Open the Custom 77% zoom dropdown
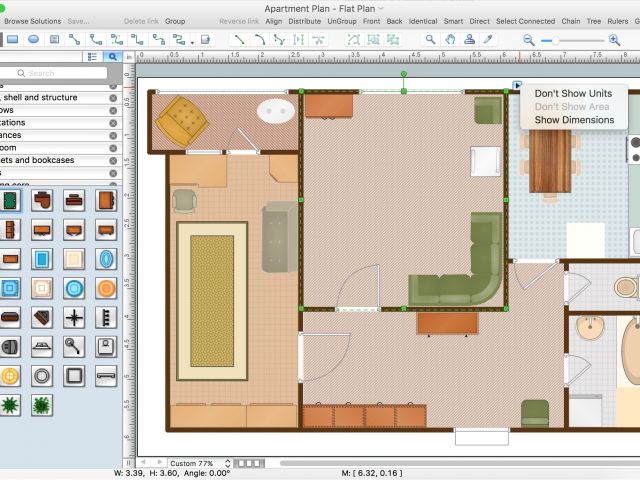Viewport: 640px width, 480px height. click(196, 464)
